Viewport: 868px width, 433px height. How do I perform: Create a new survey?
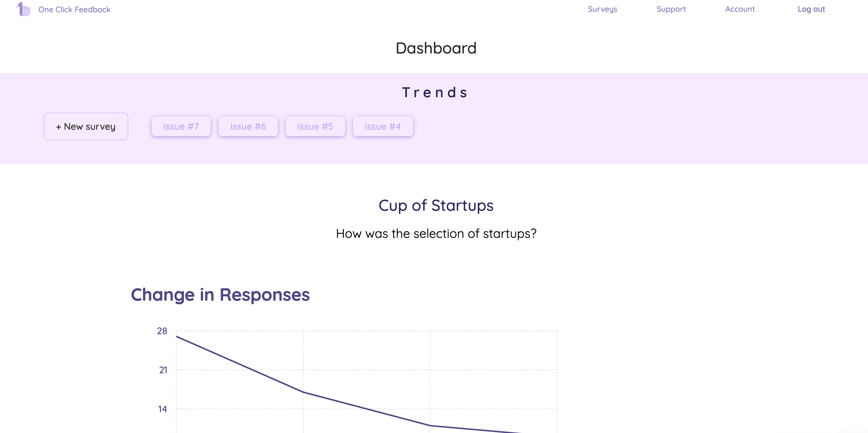[x=86, y=127]
